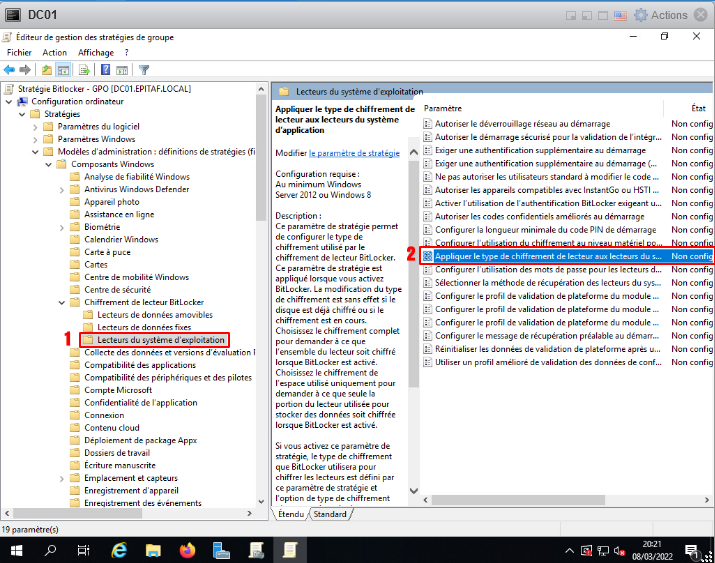This screenshot has height=563, width=715.
Task: Select the Lecteurs de données fixes folder
Action: (x=143, y=327)
